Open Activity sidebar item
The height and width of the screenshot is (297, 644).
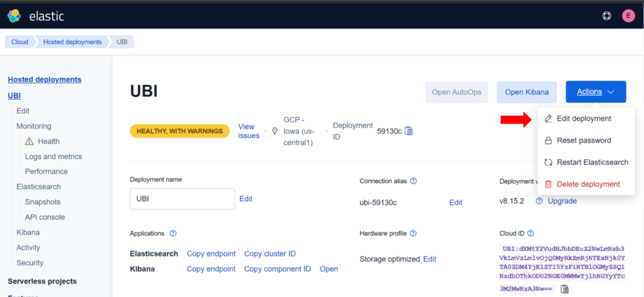(28, 247)
